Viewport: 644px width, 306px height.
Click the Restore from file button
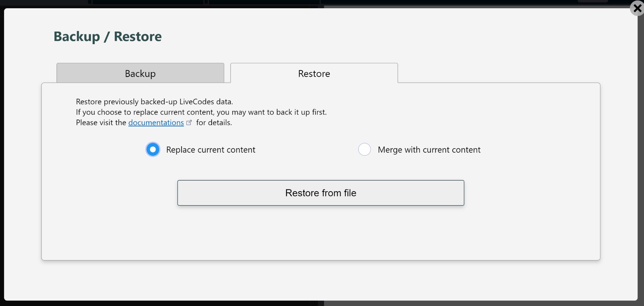tap(320, 193)
